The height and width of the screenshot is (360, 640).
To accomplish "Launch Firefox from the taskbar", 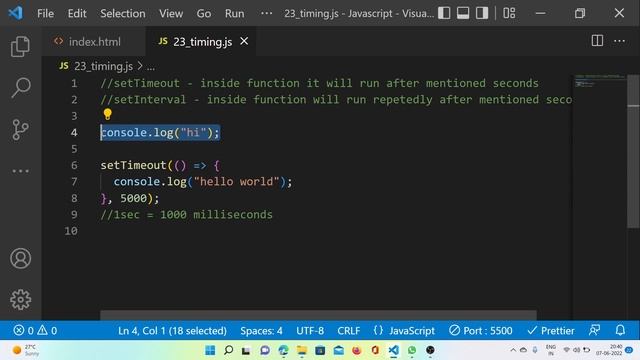I will [357, 350].
